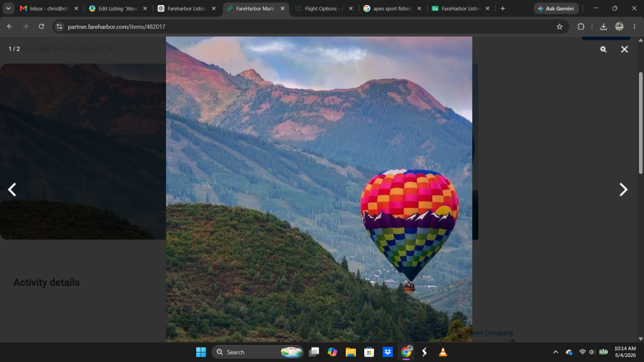Launch Copilot from the taskbar
The width and height of the screenshot is (644, 362).
[x=332, y=352]
